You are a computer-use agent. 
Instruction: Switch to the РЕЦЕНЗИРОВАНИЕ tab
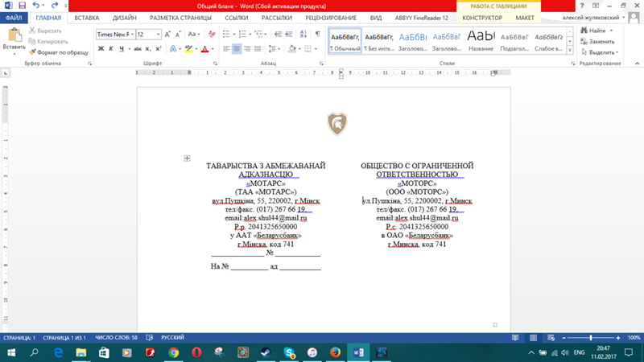tap(331, 18)
